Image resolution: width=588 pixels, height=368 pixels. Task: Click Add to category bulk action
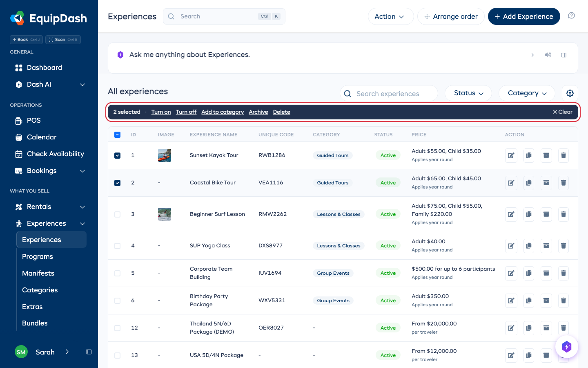coord(223,112)
